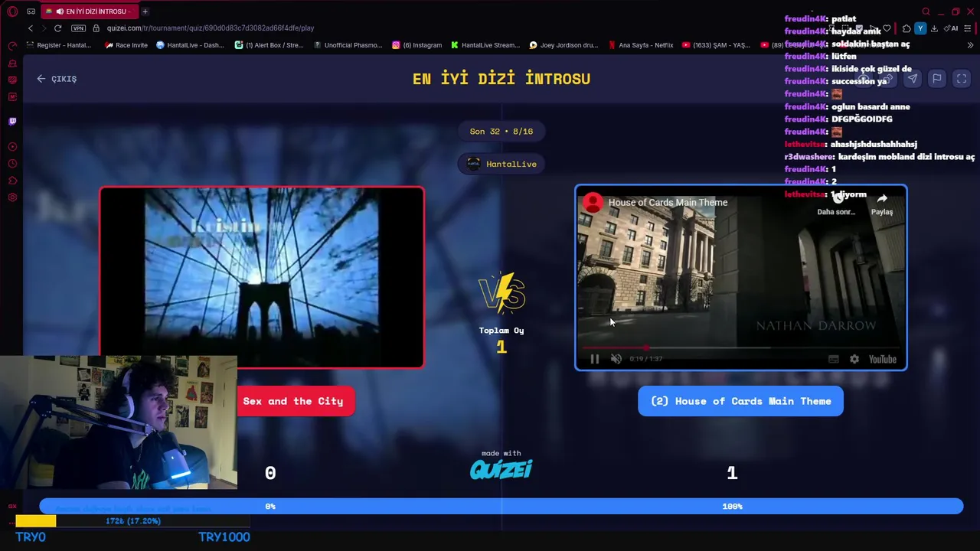Screen dimensions: 980x551
Task: Pause the House of Cards video
Action: click(595, 359)
